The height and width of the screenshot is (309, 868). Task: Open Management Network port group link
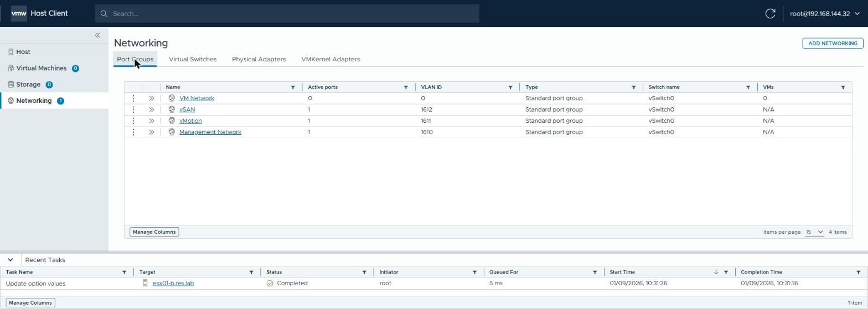pos(210,132)
